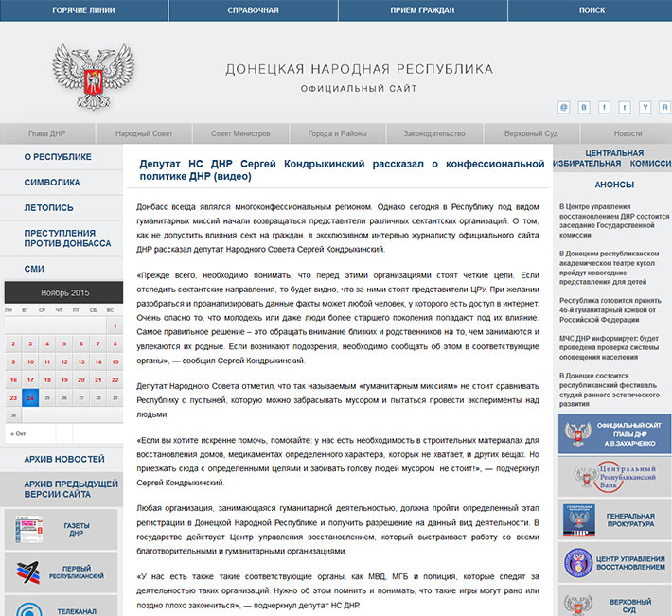
Task: Open announcement about 46-й гуманитарный конвой
Action: [x=610, y=310]
